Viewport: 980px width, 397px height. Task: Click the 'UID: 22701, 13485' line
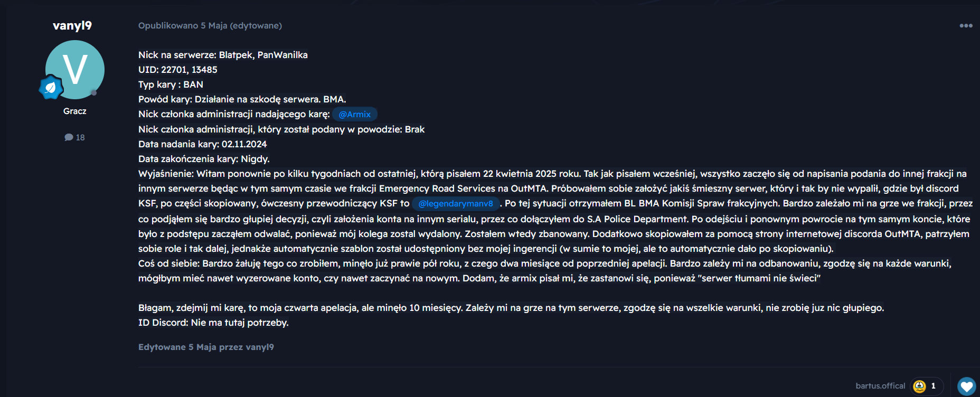click(178, 70)
